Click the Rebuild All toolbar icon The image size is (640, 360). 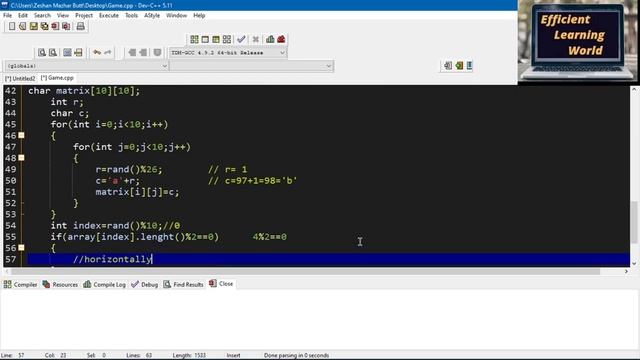[227, 39]
